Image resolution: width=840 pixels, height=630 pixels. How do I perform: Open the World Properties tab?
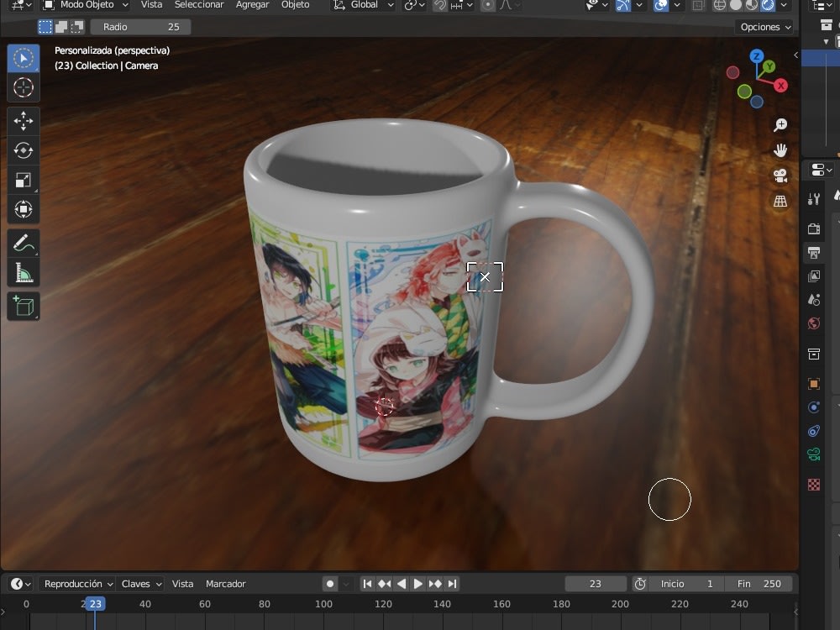click(813, 323)
